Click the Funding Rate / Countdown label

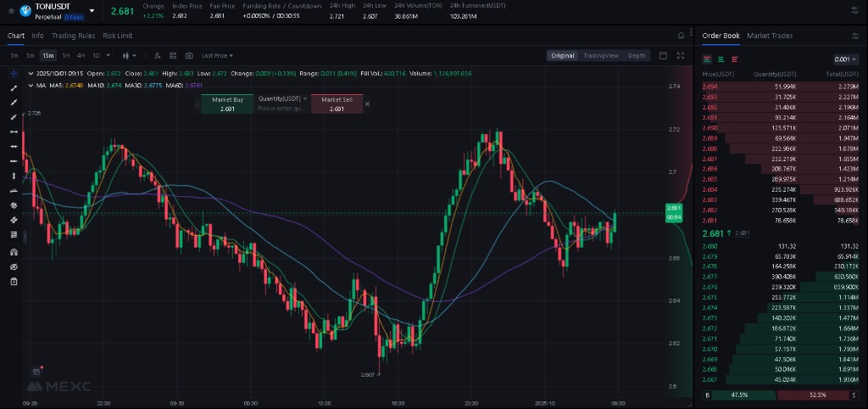tap(281, 6)
